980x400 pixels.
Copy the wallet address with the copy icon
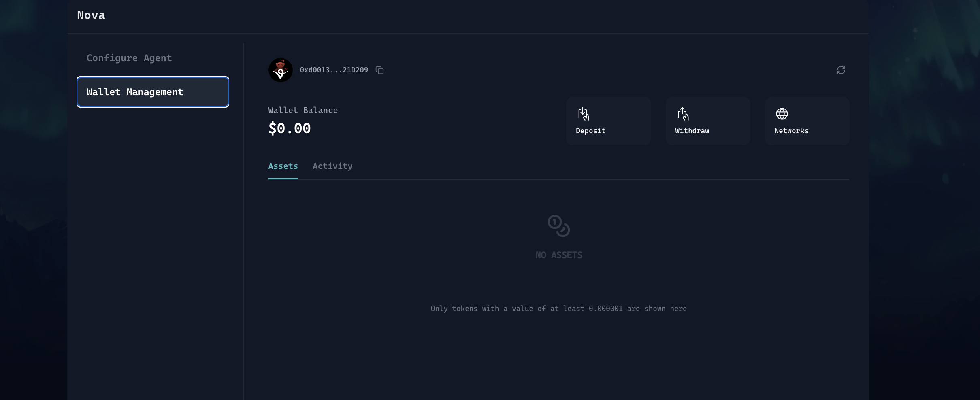click(379, 70)
